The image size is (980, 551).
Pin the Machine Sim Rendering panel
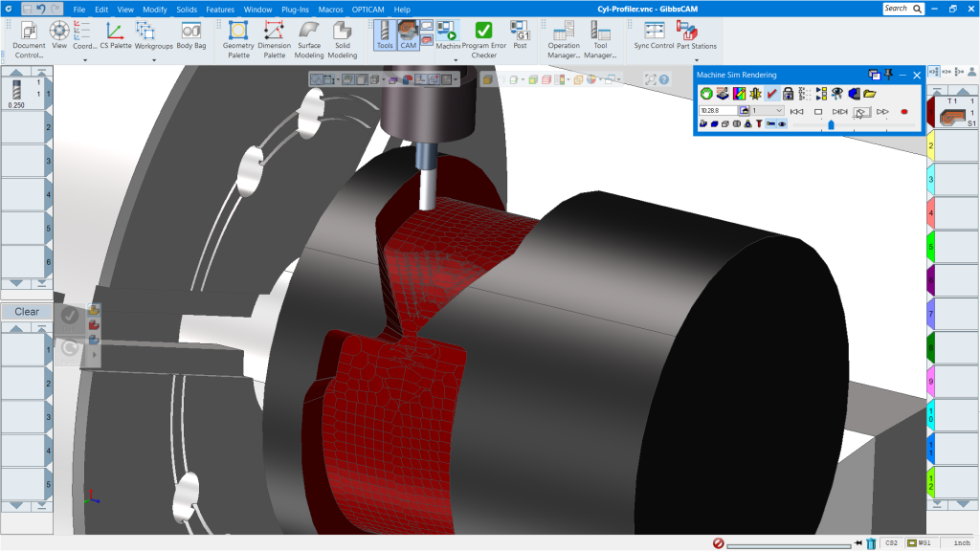tap(889, 75)
